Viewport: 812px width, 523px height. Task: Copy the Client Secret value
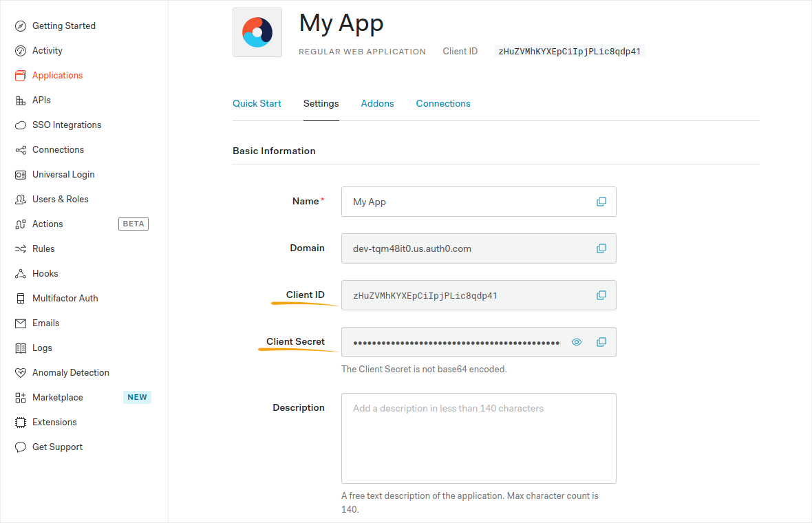pyautogui.click(x=601, y=342)
